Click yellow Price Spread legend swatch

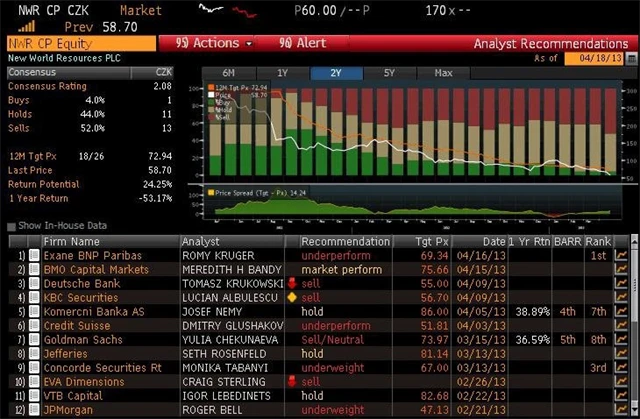211,193
